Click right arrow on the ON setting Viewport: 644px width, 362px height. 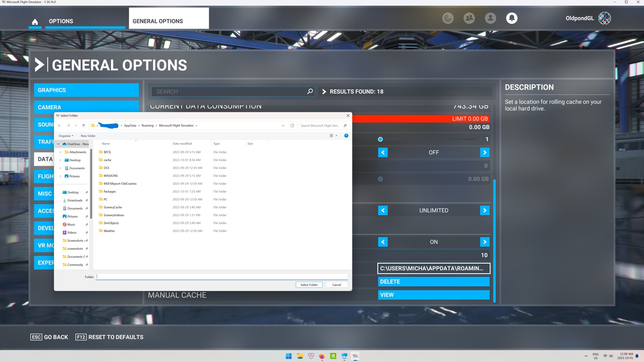point(485,242)
